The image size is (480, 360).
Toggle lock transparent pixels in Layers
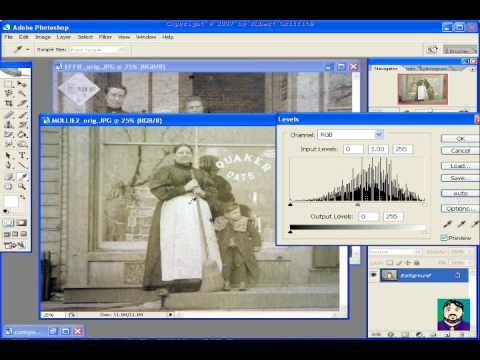pos(390,263)
